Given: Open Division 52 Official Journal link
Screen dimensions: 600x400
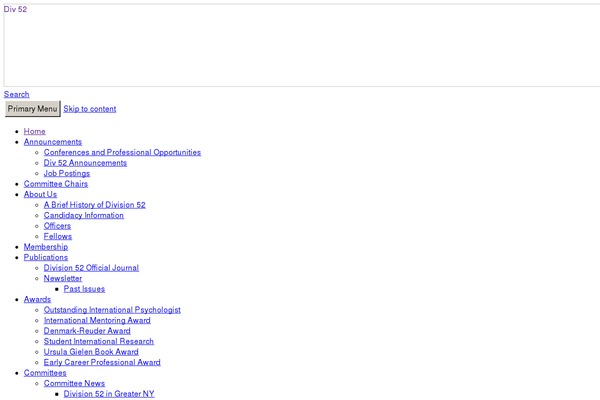Looking at the screenshot, I should [x=91, y=268].
